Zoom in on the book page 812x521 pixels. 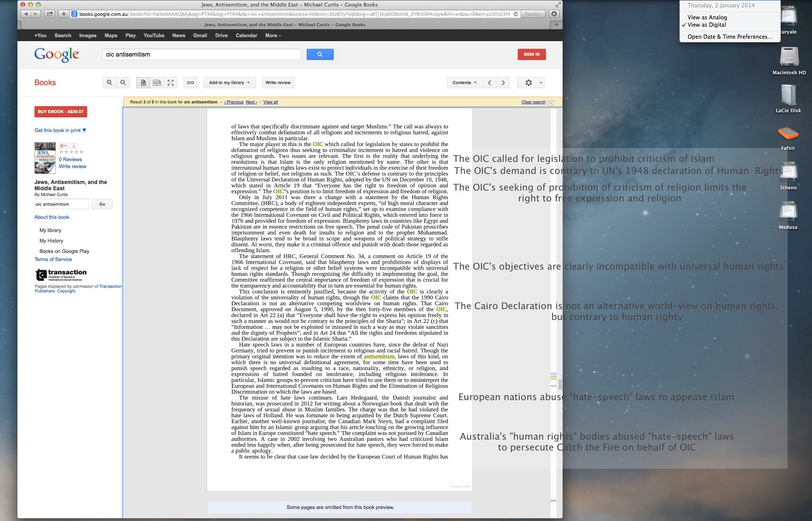110,83
